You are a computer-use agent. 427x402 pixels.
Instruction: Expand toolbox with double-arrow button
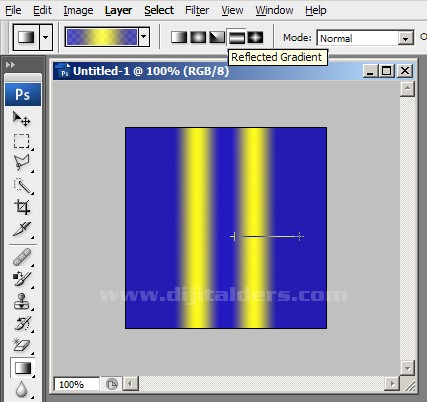pyautogui.click(x=11, y=65)
